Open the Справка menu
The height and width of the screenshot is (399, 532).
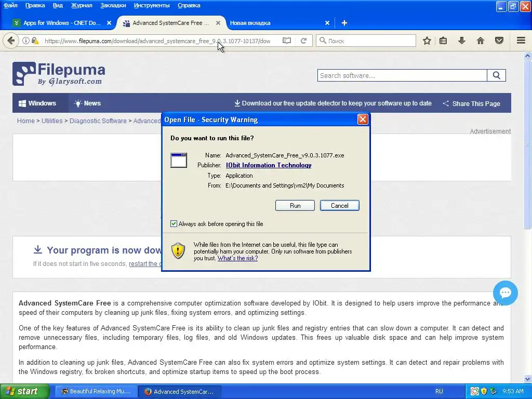point(189,5)
